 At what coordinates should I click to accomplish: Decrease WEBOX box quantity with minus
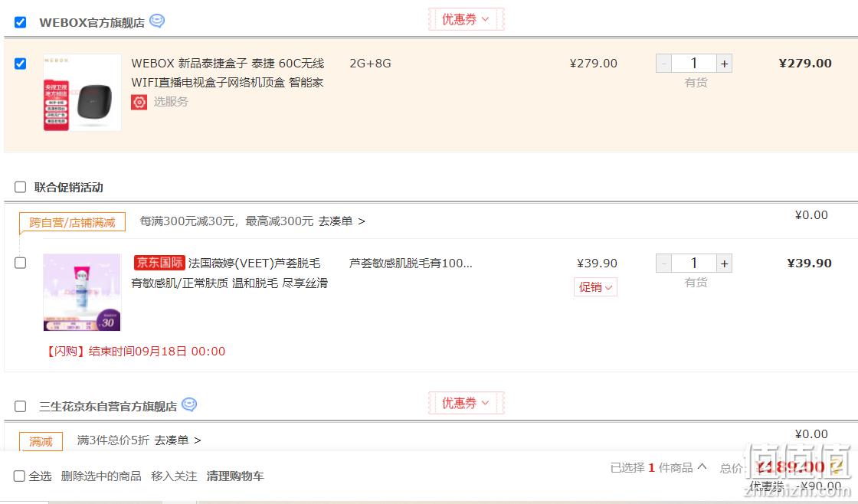coord(663,64)
